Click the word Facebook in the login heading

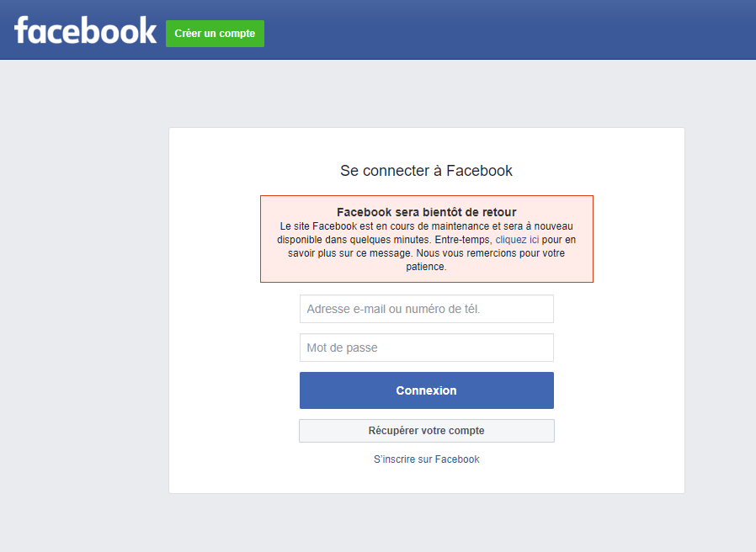[479, 171]
